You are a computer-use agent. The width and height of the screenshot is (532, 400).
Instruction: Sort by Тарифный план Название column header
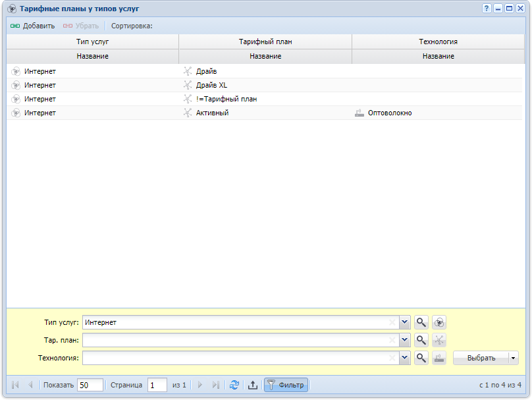coord(265,57)
